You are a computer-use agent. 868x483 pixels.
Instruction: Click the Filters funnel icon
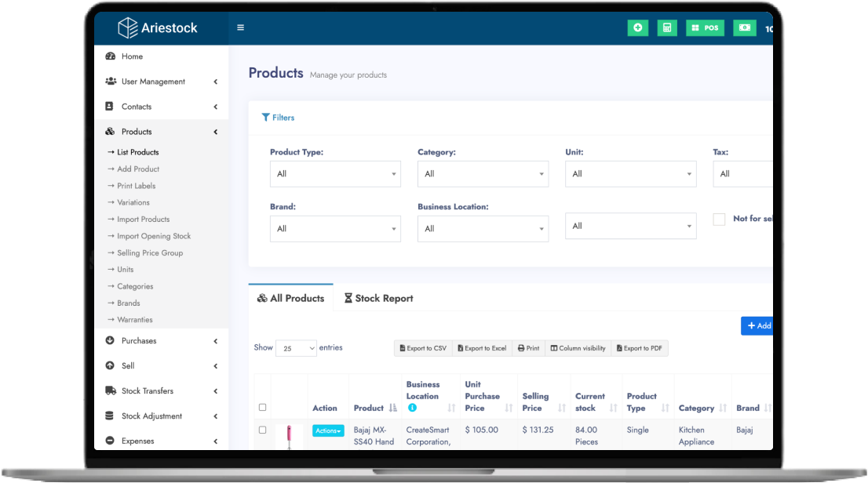click(266, 117)
